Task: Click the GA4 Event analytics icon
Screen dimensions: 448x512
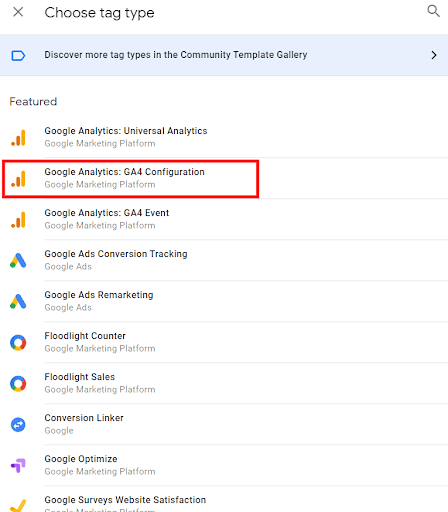Action: click(18, 220)
